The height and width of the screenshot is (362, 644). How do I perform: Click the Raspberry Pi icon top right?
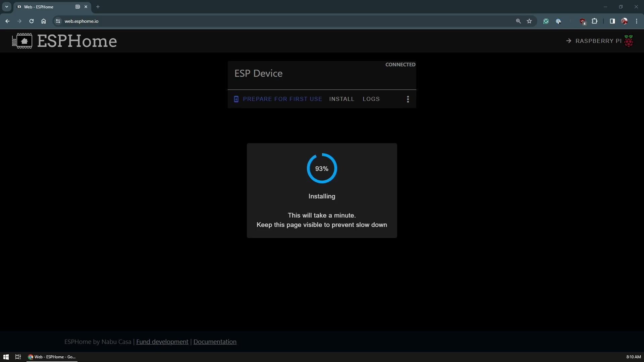point(629,41)
